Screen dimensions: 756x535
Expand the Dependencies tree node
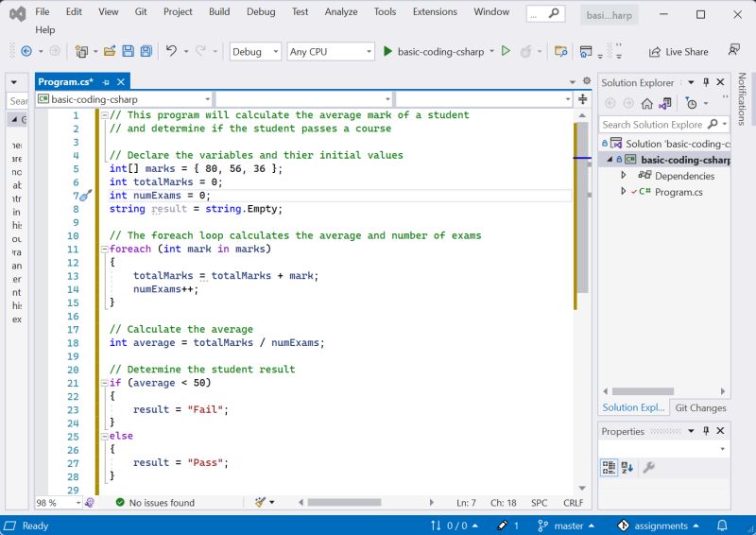[x=624, y=176]
